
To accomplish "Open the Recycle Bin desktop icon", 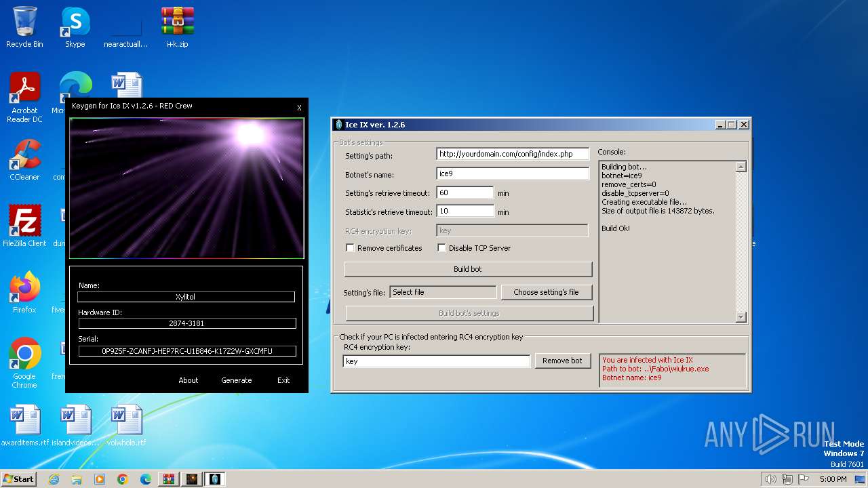I will click(x=24, y=27).
